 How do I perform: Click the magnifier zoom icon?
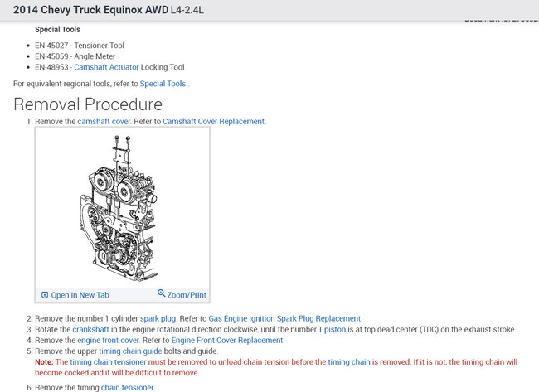(x=161, y=293)
